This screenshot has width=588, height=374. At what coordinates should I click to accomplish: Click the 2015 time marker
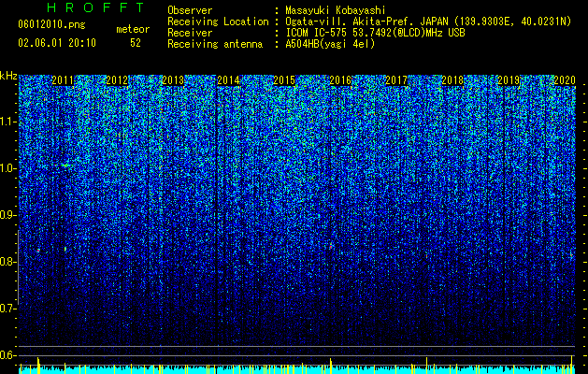(x=284, y=80)
